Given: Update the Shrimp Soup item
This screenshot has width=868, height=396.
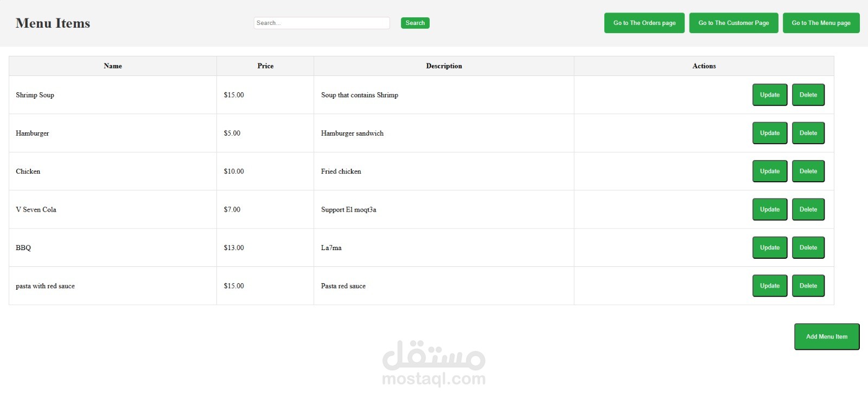Looking at the screenshot, I should click(x=770, y=95).
